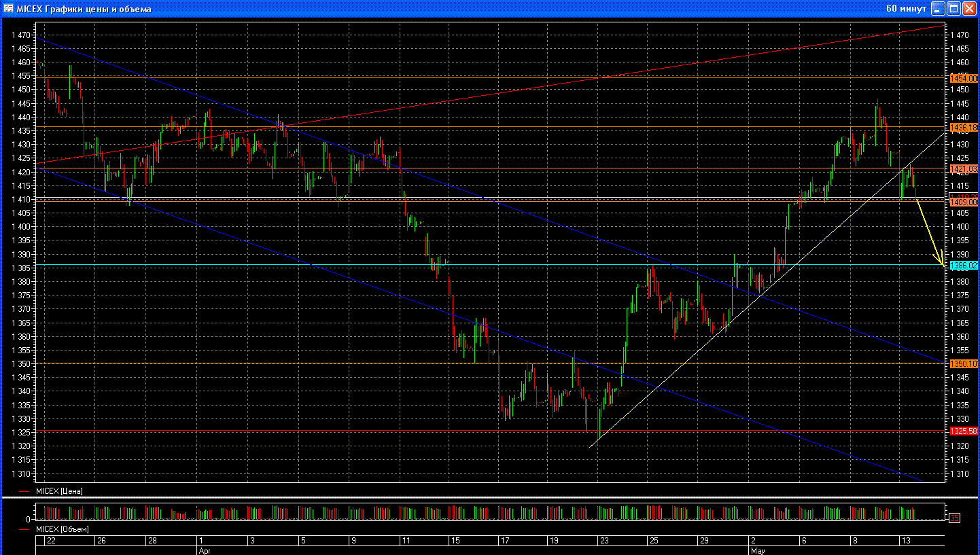Click the cyan 1386.02 target price tag
Screen dimensions: 980x555
tap(963, 266)
